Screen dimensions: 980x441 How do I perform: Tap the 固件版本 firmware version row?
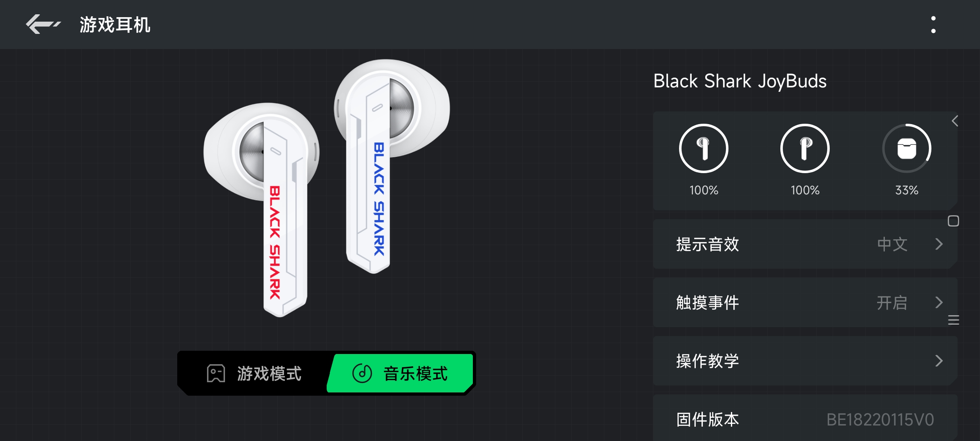[x=805, y=418]
